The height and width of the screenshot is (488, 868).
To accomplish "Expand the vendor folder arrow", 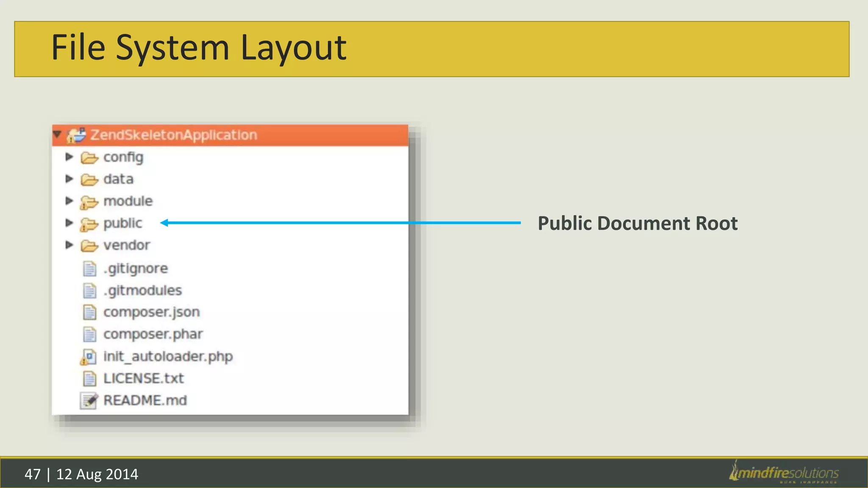I will tap(70, 245).
